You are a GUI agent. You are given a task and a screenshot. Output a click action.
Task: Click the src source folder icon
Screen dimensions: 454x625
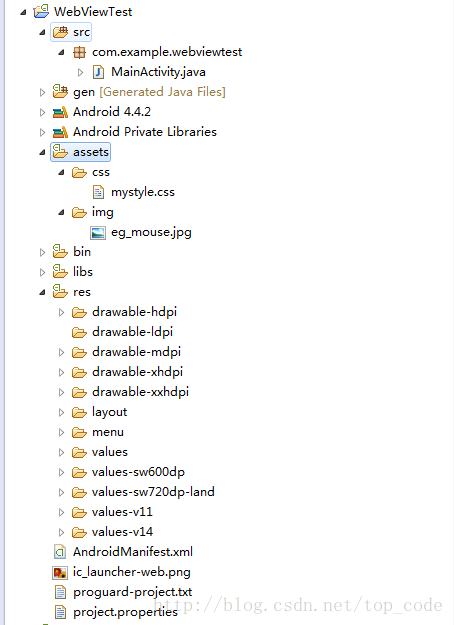(60, 32)
